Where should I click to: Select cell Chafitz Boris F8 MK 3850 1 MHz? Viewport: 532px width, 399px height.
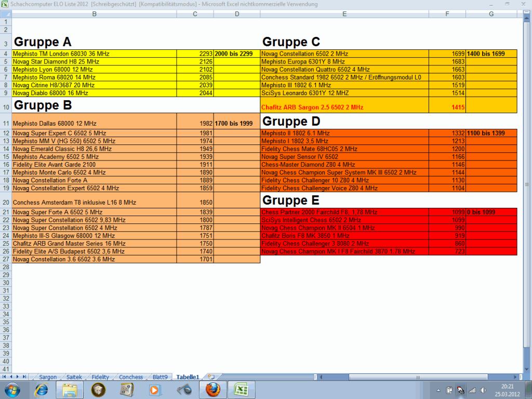click(x=344, y=235)
